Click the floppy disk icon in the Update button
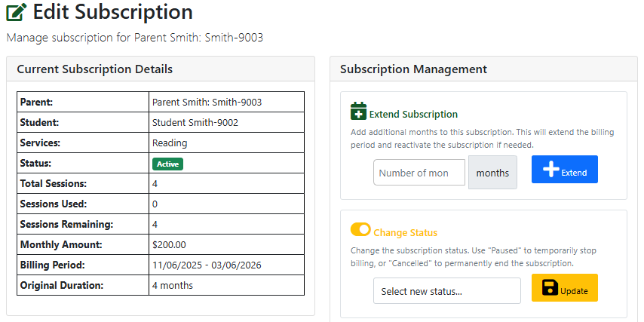The image size is (644, 322). [550, 288]
